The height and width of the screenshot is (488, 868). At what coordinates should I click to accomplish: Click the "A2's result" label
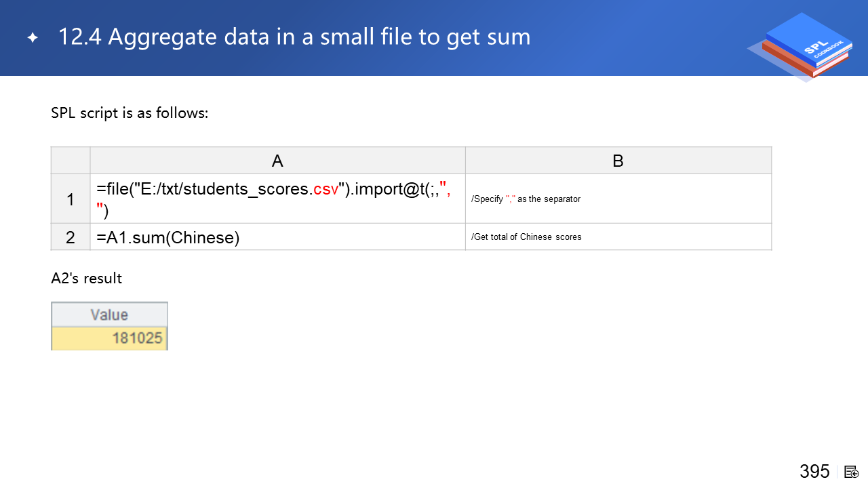pyautogui.click(x=86, y=278)
